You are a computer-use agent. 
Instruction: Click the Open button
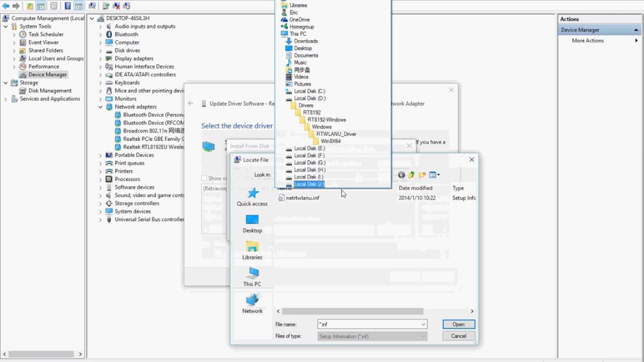pyautogui.click(x=458, y=324)
